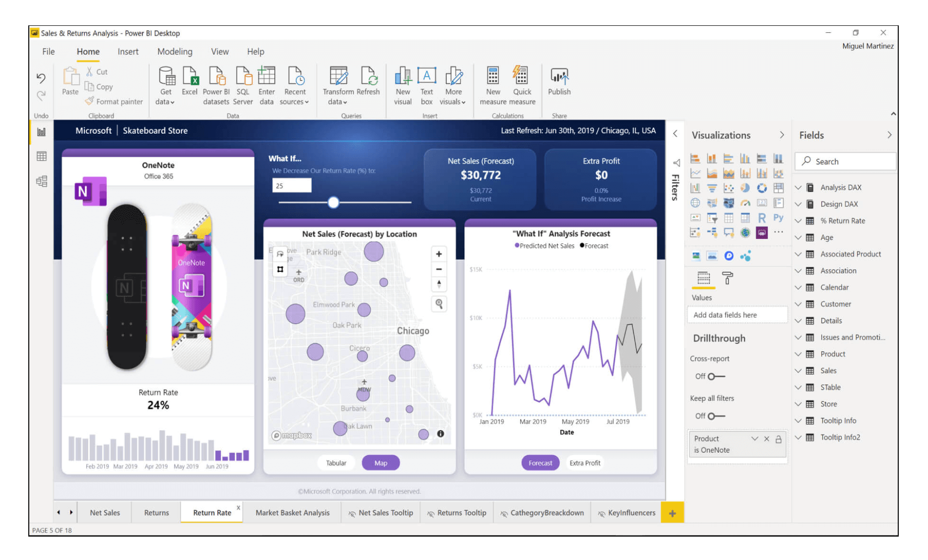Collapse the Visualizations pane
Screen dimensions: 928x560
click(782, 135)
